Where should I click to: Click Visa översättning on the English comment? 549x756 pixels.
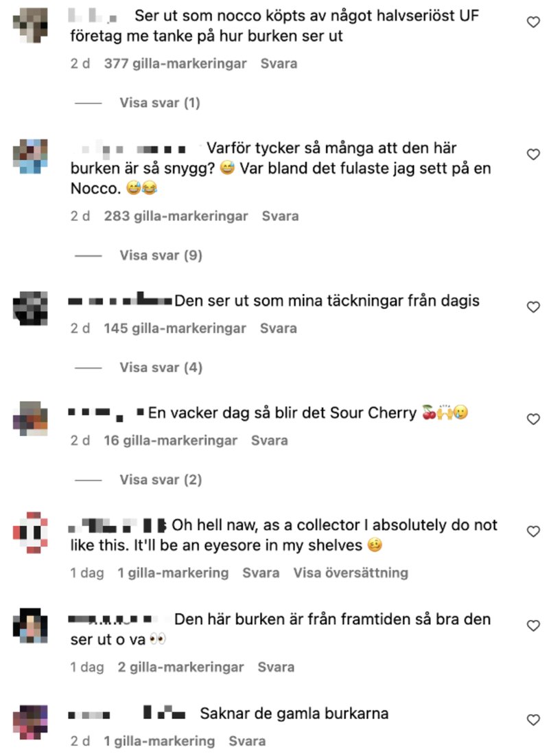[x=351, y=573]
